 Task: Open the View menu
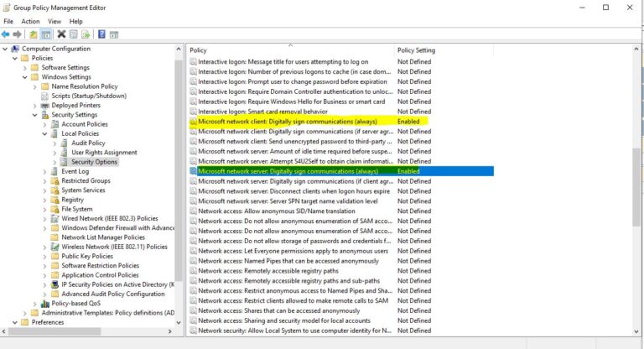55,21
